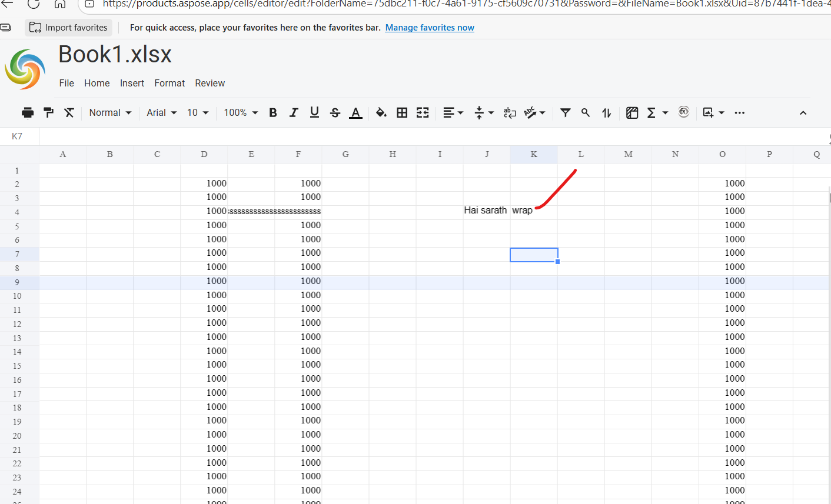This screenshot has height=504, width=831.
Task: Open the fill color paint bucket
Action: [381, 113]
